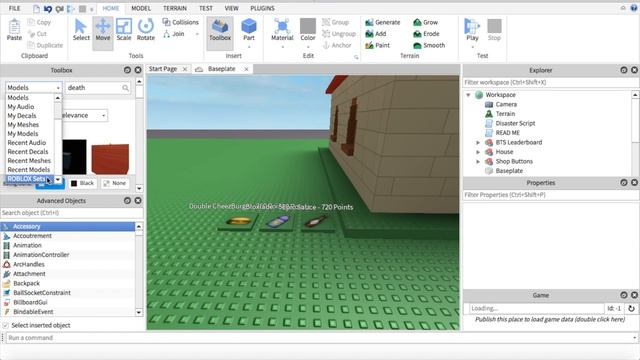Switch to the TERRAIN ribbon tab
This screenshot has width=640, height=360.
175,8
